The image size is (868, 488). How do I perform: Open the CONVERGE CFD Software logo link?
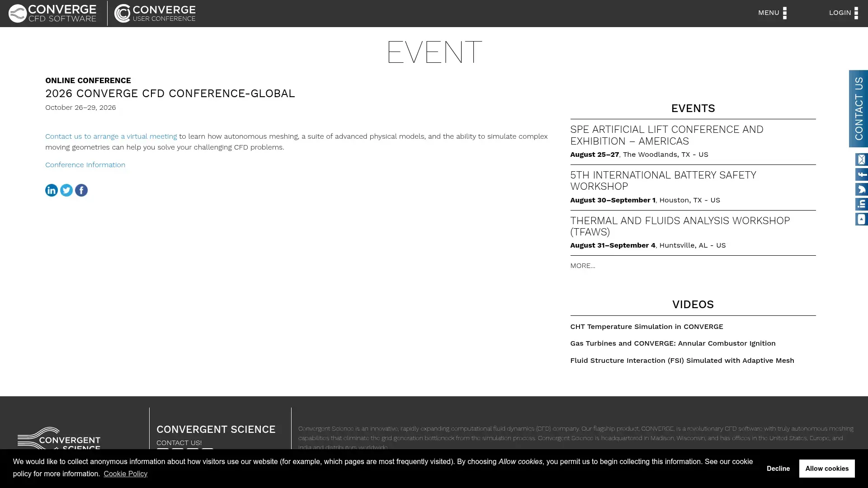(52, 13)
